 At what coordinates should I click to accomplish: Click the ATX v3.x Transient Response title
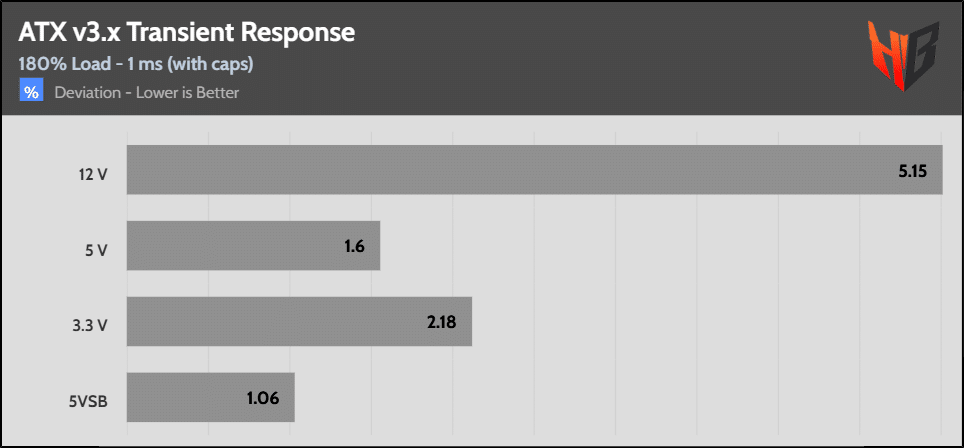(x=187, y=33)
